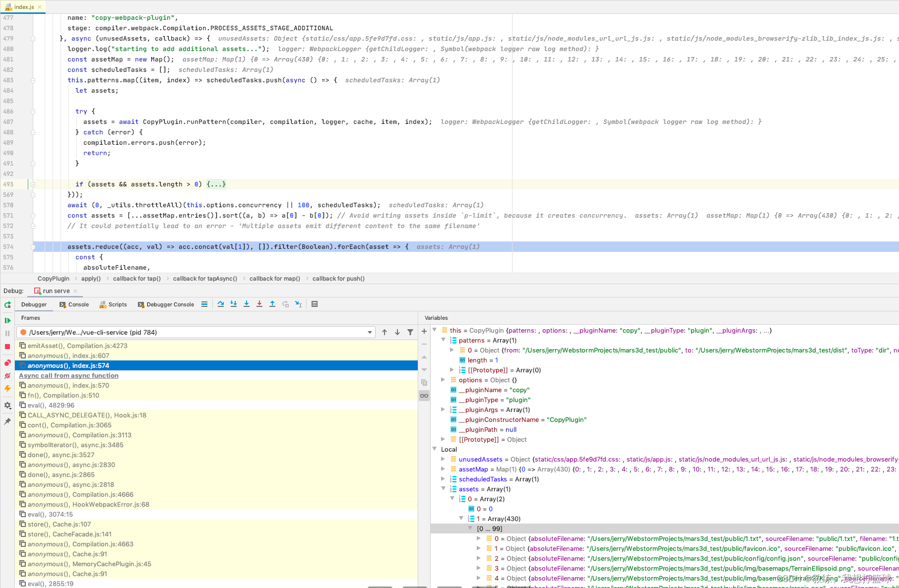Step into the function

[x=247, y=304]
